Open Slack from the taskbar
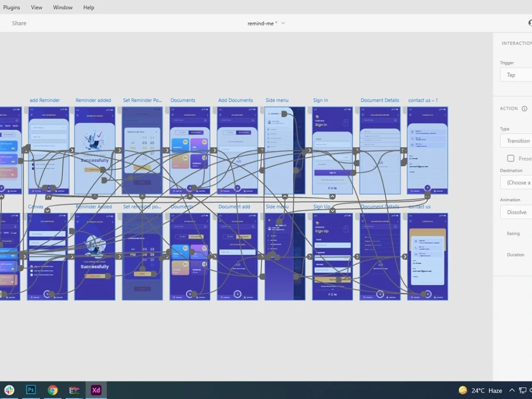Viewport: 532px width, 399px height. [x=9, y=390]
